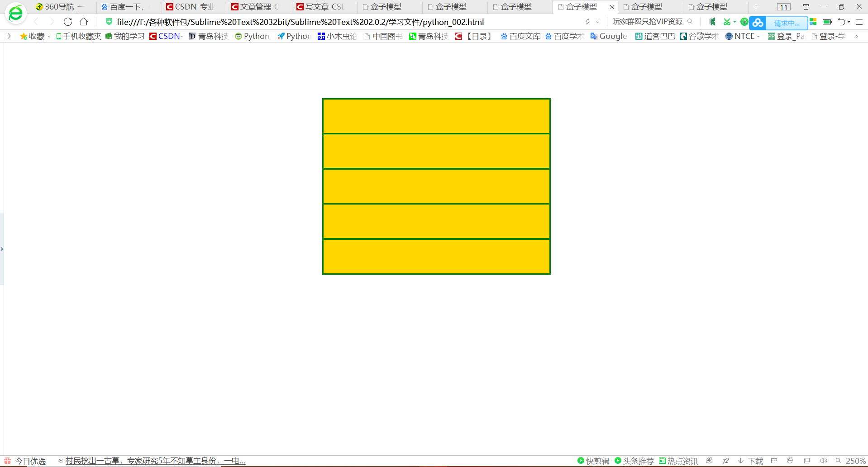Toggle the bookmarks sidebar arrow icon
Screen dimensions: 868x467
coord(9,36)
